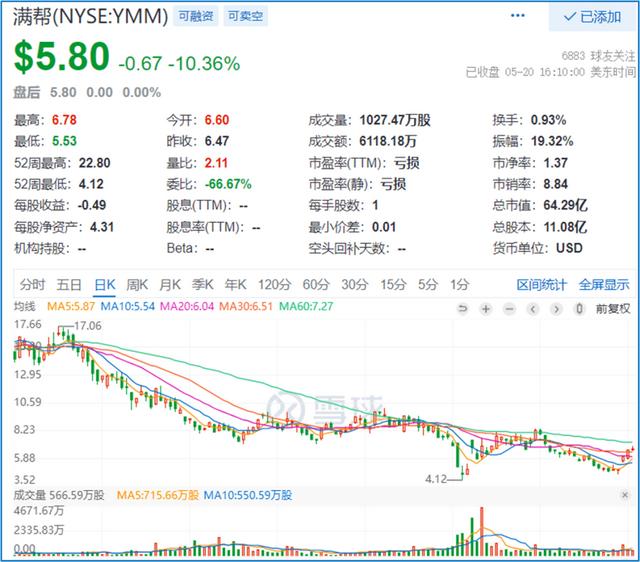
Task: Close the 成交量 volume panel
Action: click(624, 495)
